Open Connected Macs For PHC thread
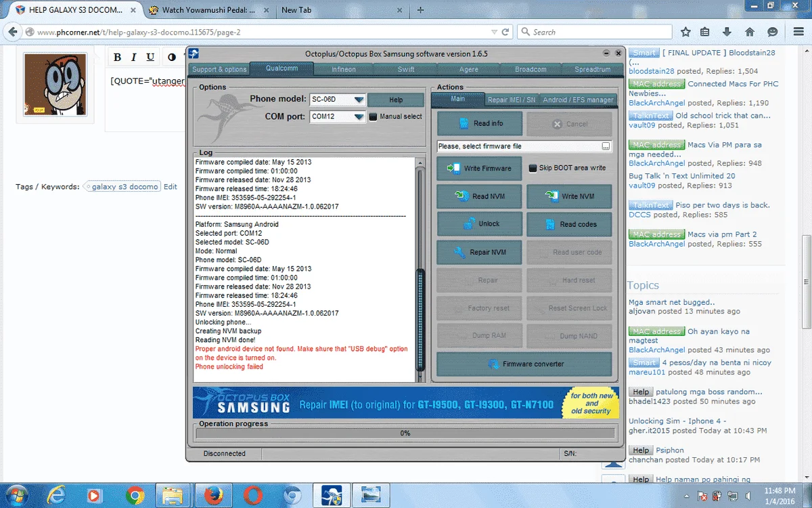The image size is (812, 508). (733, 84)
